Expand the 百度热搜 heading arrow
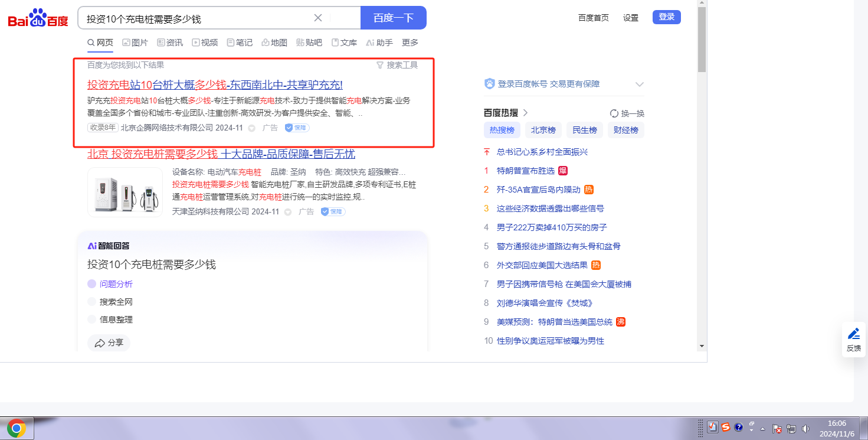This screenshot has width=868, height=440. coord(525,113)
